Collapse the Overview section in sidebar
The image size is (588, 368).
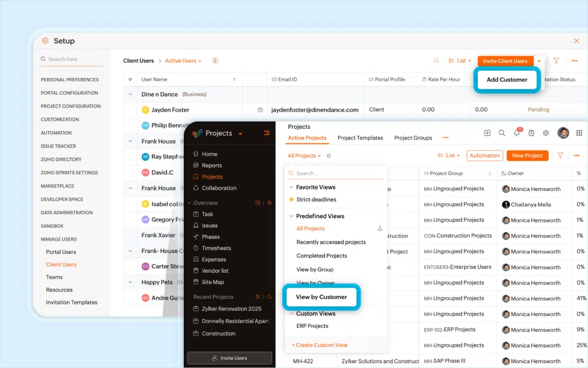click(189, 203)
